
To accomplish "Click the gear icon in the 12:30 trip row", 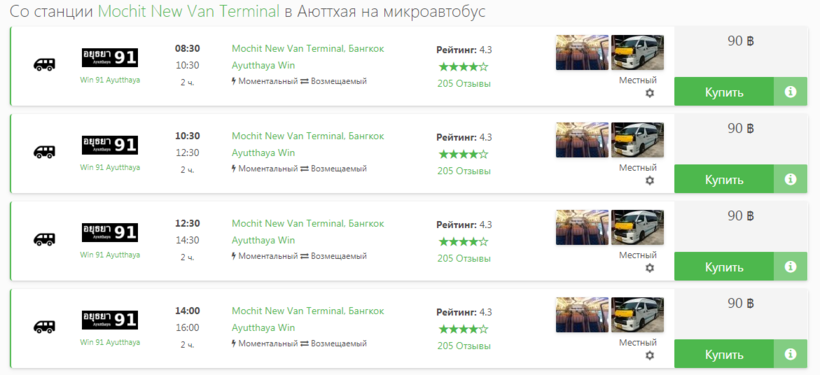I will (650, 268).
